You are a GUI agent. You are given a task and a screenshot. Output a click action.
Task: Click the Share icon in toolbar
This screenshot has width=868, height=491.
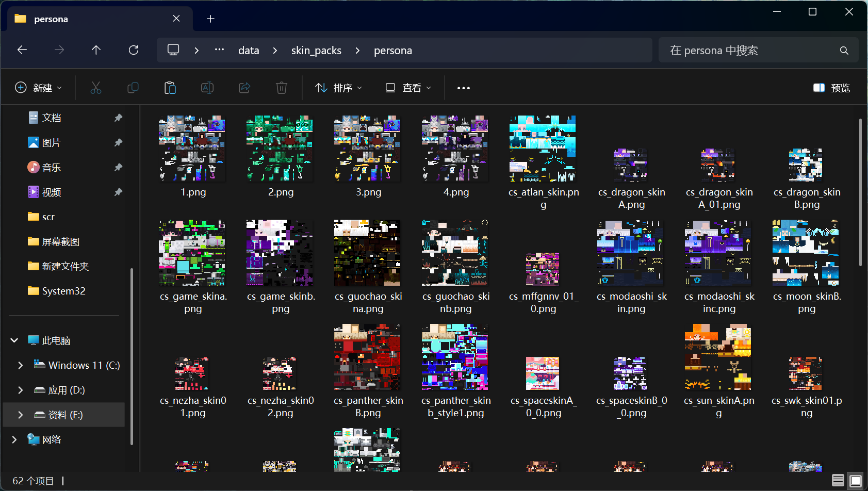click(x=244, y=88)
